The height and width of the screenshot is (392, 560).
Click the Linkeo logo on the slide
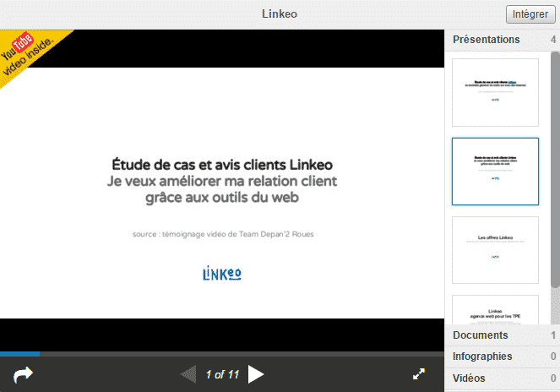tap(222, 274)
